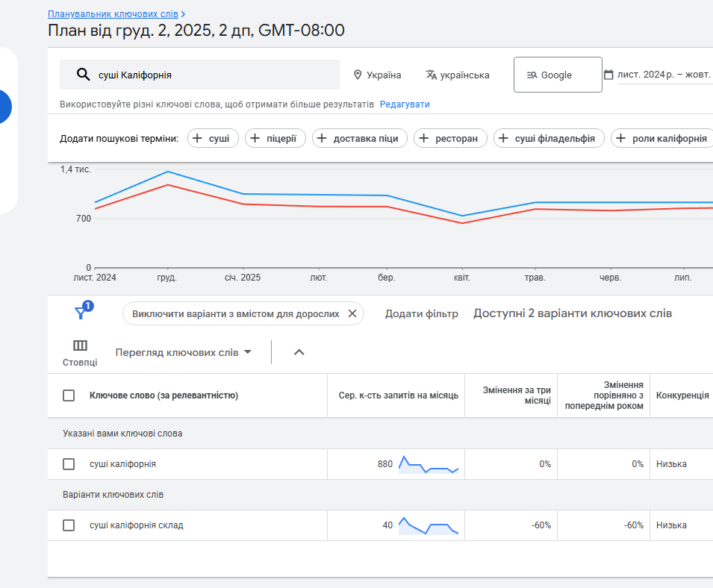
Task: Add the 'піцерії' suggested term
Action: 275,138
